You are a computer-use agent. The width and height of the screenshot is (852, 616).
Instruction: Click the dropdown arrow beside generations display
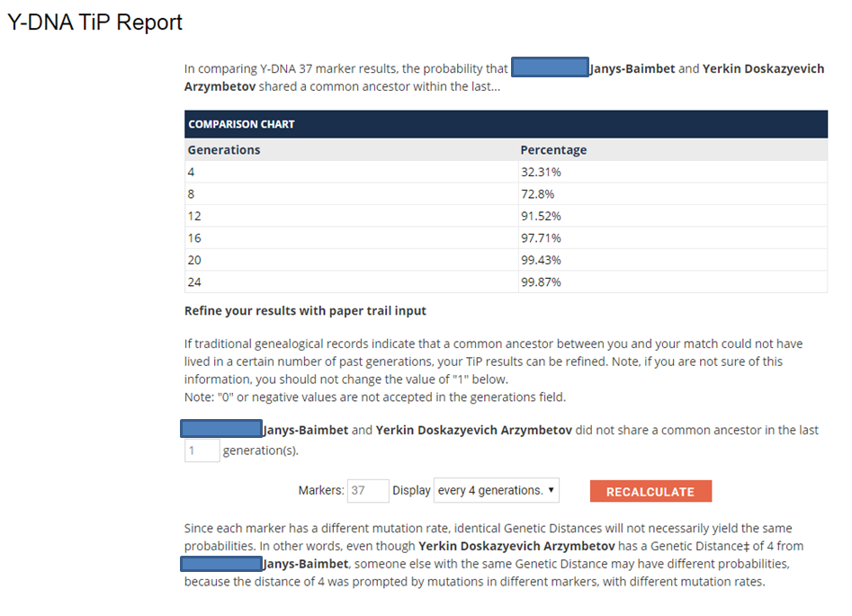click(x=551, y=490)
